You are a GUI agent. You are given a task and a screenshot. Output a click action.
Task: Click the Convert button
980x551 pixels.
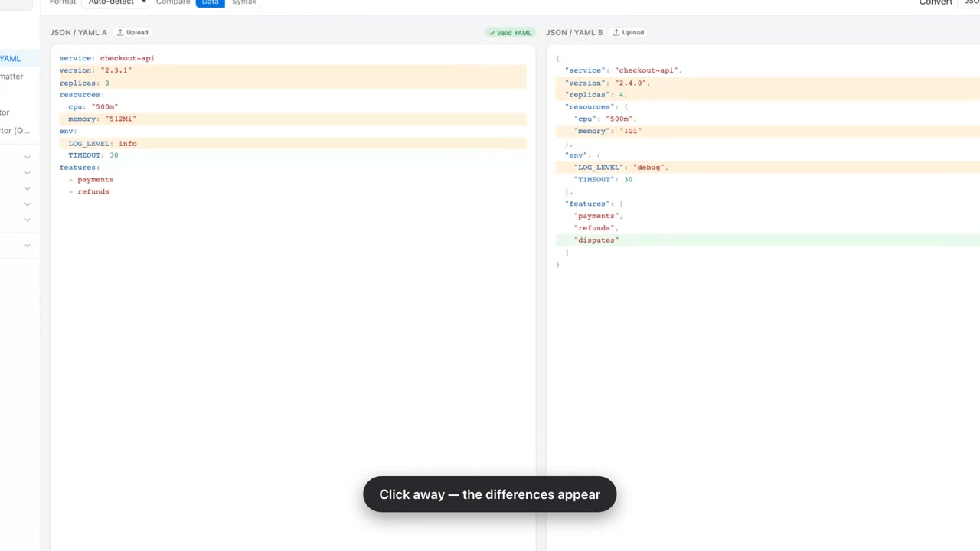tap(936, 2)
